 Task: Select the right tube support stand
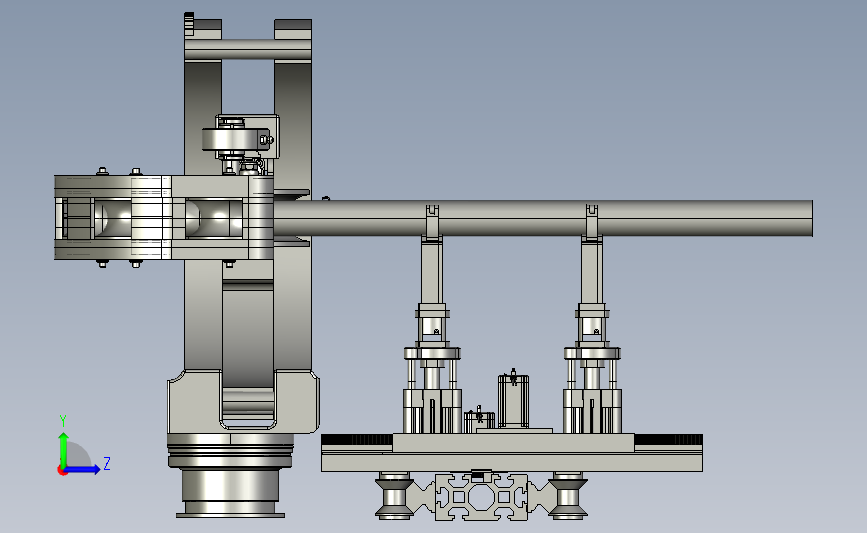tap(592, 319)
